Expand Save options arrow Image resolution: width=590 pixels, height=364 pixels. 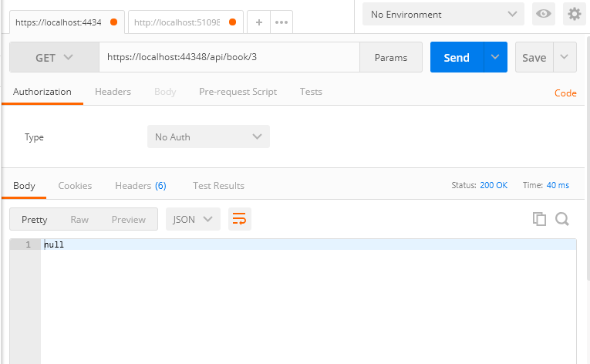coord(565,57)
